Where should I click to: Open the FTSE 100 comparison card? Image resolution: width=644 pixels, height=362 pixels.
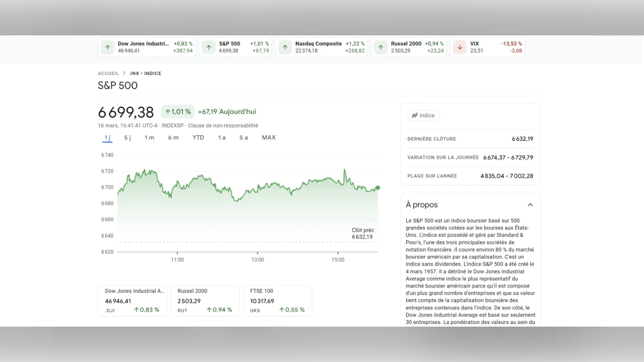pyautogui.click(x=277, y=300)
